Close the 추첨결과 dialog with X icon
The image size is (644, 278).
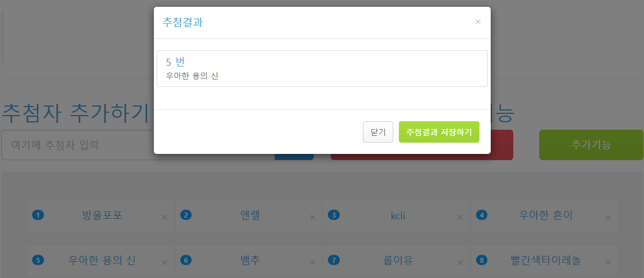[x=478, y=22]
